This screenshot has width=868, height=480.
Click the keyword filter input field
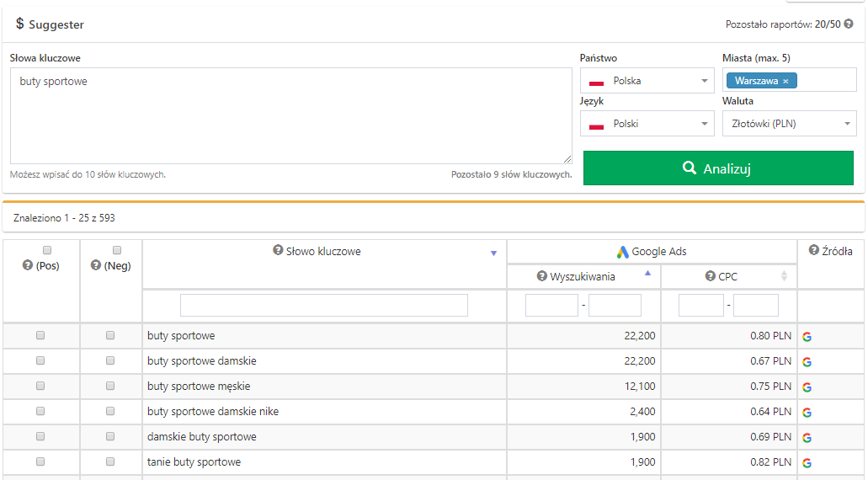coord(324,305)
